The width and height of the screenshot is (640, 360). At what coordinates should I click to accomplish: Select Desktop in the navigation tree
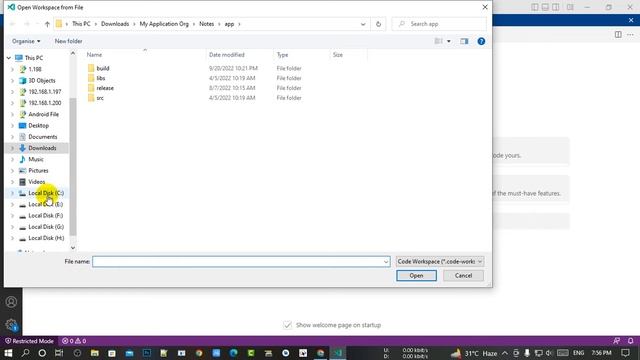(38, 126)
